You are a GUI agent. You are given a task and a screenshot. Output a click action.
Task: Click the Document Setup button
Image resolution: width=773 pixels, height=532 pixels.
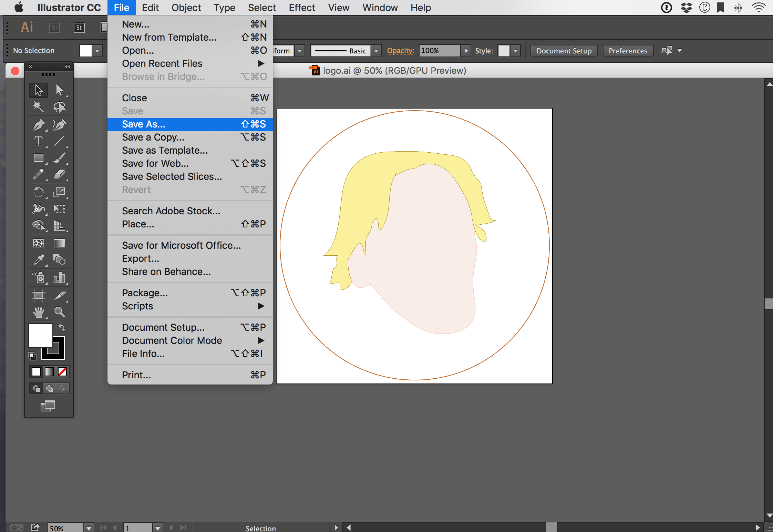coord(563,51)
